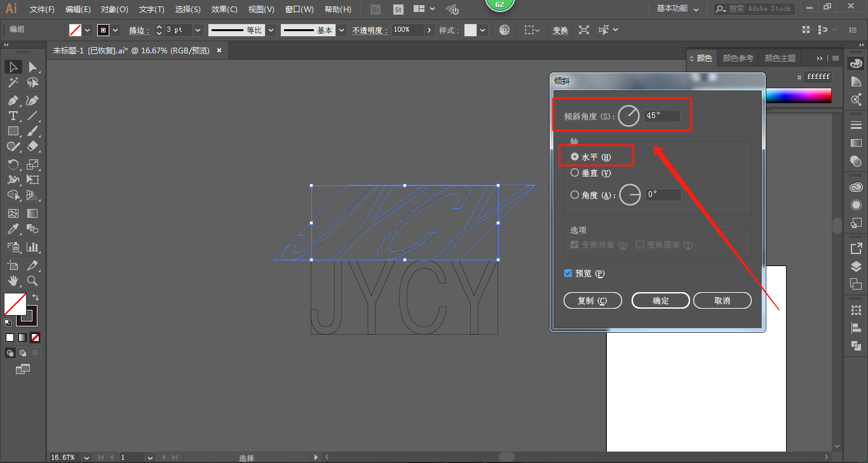Toggle the 预览 (Preview) checkbox
The width and height of the screenshot is (868, 463).
tap(568, 273)
